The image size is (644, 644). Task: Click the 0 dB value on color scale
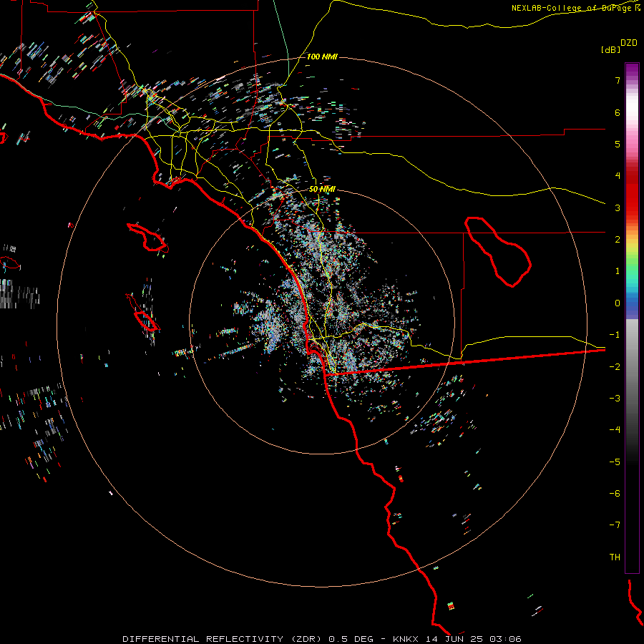point(618,303)
